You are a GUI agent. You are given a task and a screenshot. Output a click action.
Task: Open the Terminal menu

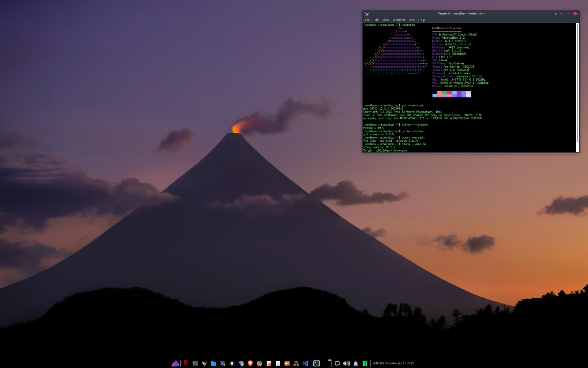(399, 20)
